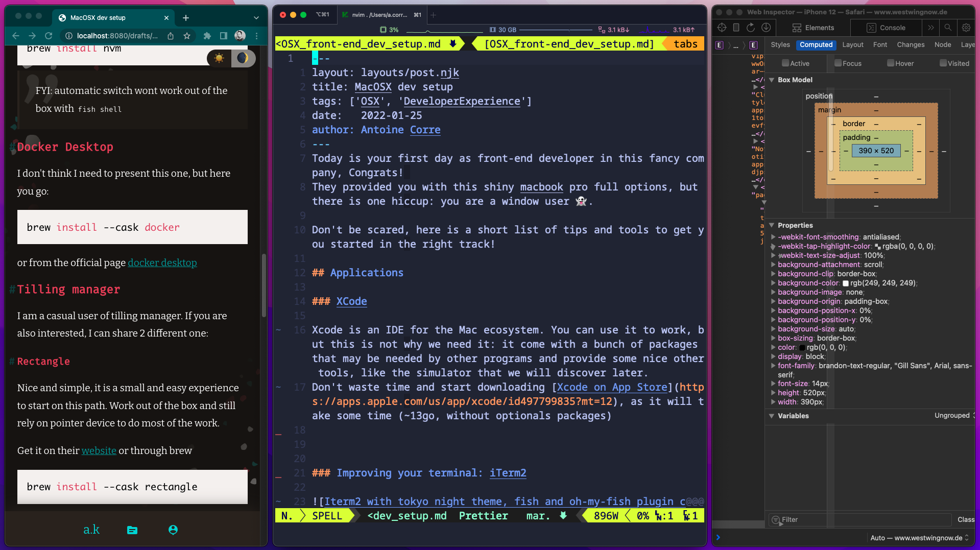The width and height of the screenshot is (980, 550).
Task: Bookmark this page with the star icon
Action: click(187, 36)
